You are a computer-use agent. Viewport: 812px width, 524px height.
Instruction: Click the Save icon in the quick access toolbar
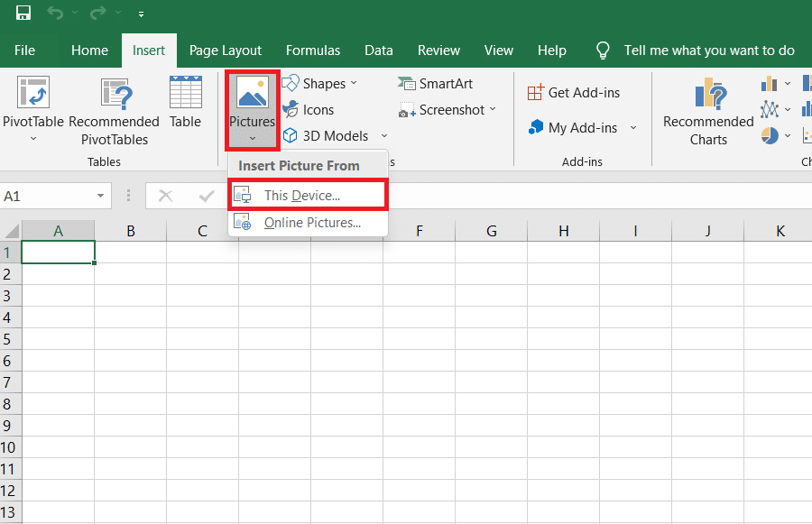pos(23,13)
